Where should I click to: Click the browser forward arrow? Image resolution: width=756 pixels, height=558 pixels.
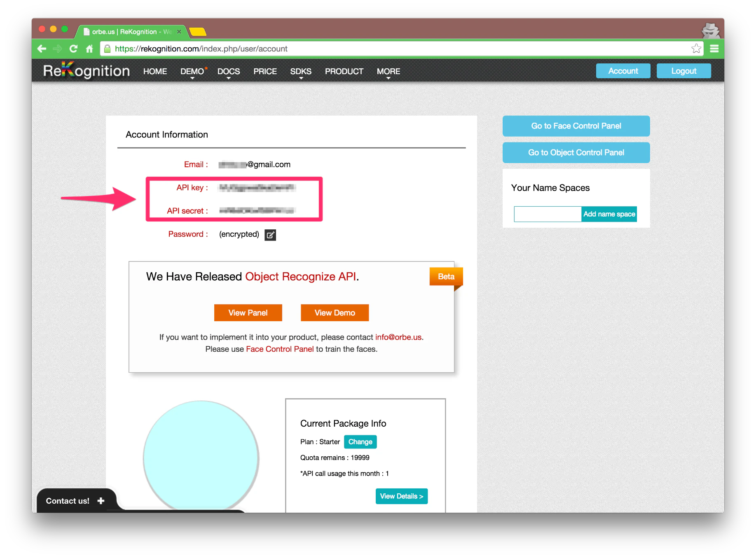(57, 49)
